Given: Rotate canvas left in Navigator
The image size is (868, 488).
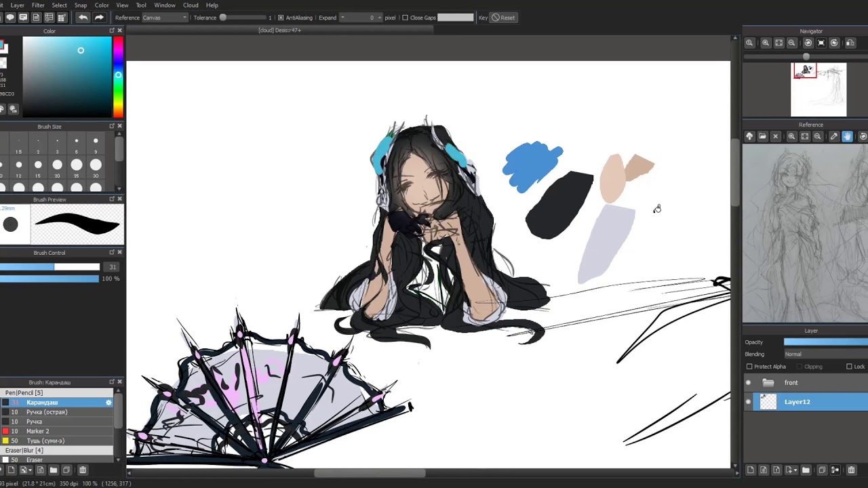Looking at the screenshot, I should 808,43.
